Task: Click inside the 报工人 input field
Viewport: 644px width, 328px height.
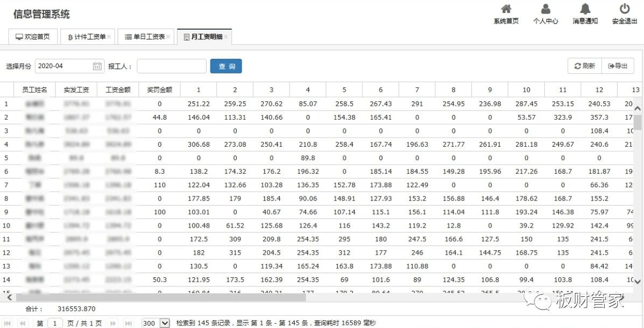Action: [171, 65]
